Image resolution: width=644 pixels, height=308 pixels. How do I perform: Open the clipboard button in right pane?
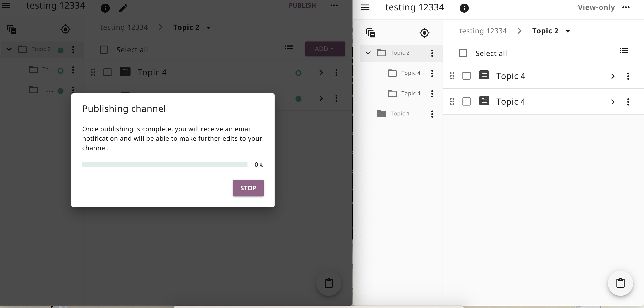(620, 283)
